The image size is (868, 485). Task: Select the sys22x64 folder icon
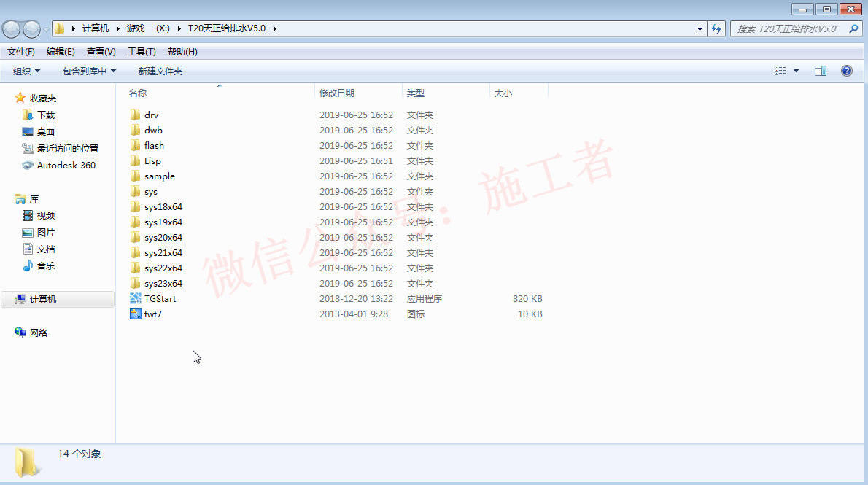pos(135,268)
